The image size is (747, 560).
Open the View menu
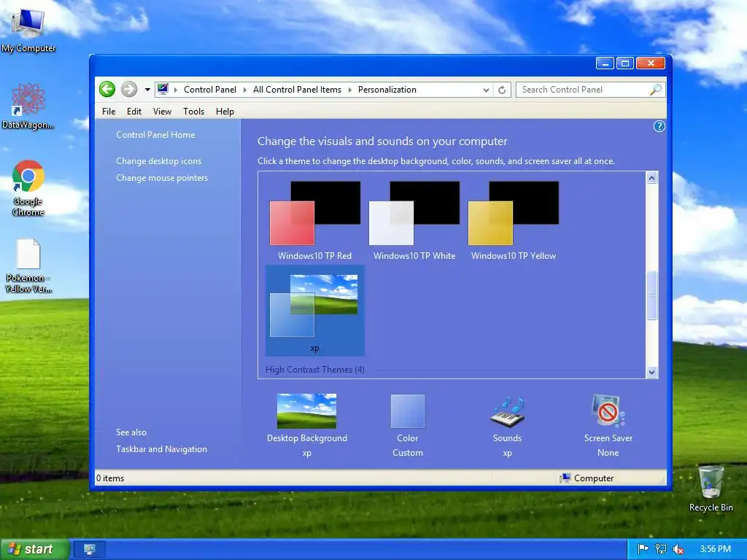[162, 112]
